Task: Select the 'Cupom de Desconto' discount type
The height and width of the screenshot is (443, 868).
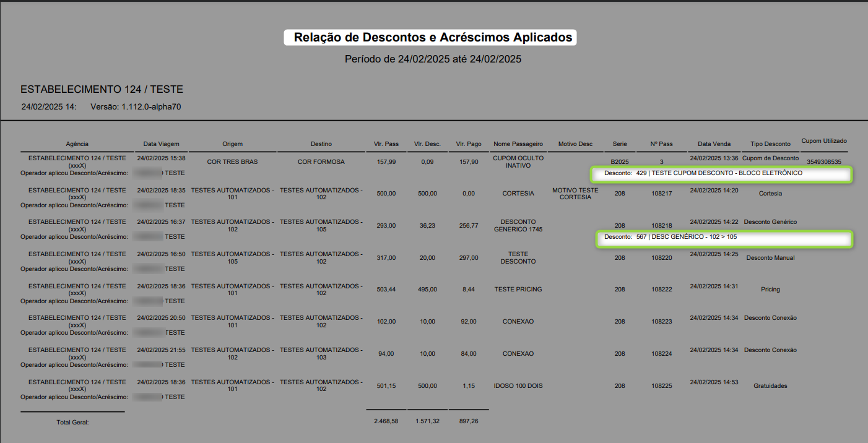Action: (x=771, y=158)
